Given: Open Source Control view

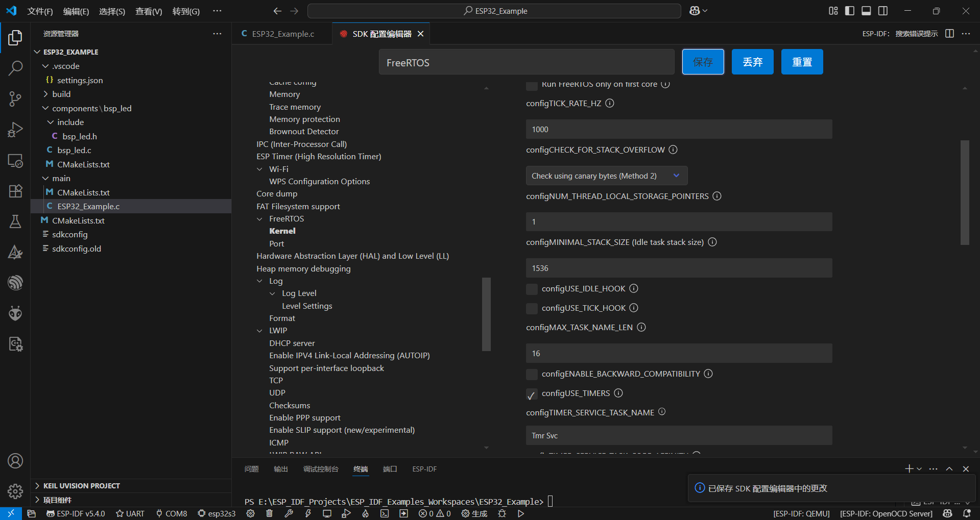Looking at the screenshot, I should click(15, 99).
